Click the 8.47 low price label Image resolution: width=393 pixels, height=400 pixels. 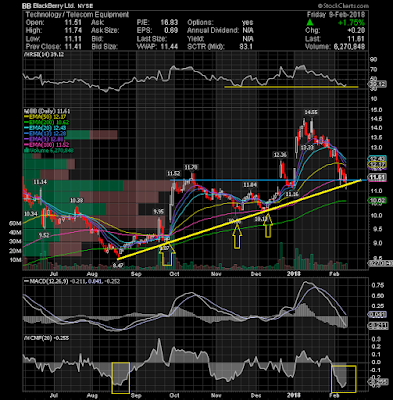tap(118, 265)
